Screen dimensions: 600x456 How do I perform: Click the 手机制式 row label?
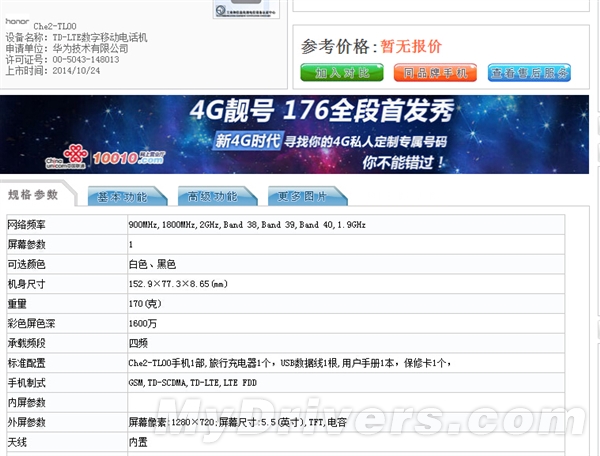(26, 383)
